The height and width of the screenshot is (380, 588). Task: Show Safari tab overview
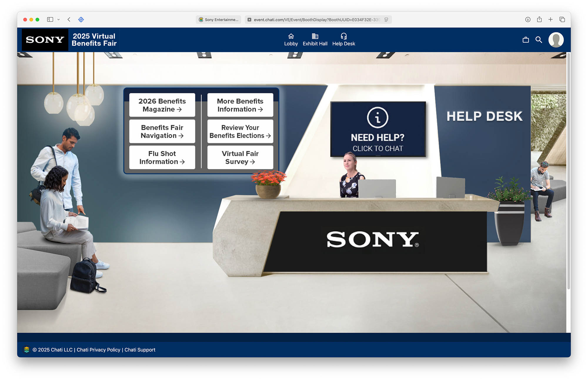[x=562, y=19]
